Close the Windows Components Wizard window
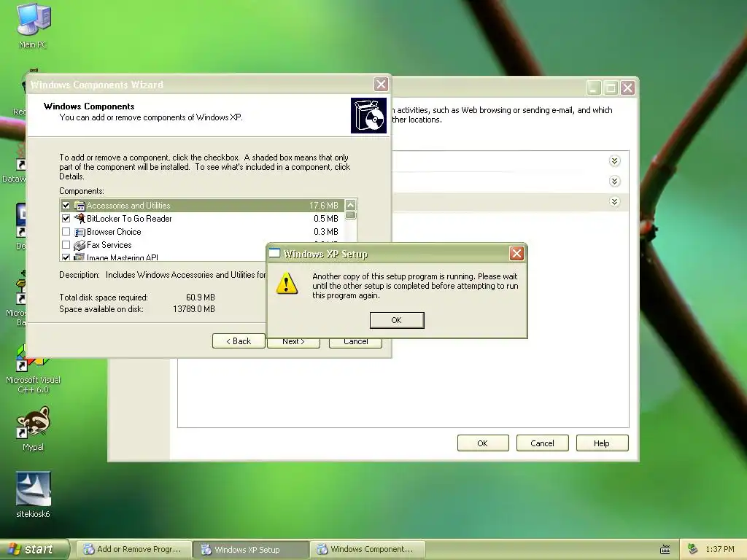The height and width of the screenshot is (560, 747). pyautogui.click(x=381, y=85)
